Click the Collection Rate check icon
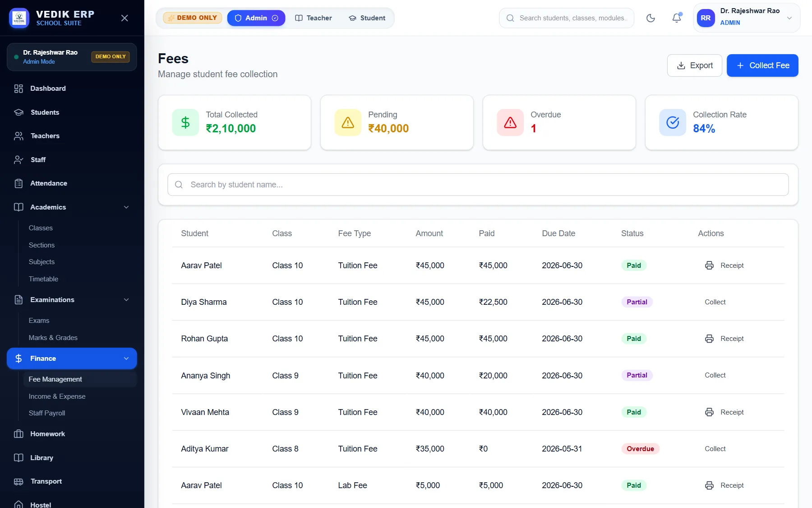Viewport: 812px width, 508px height. [x=673, y=122]
